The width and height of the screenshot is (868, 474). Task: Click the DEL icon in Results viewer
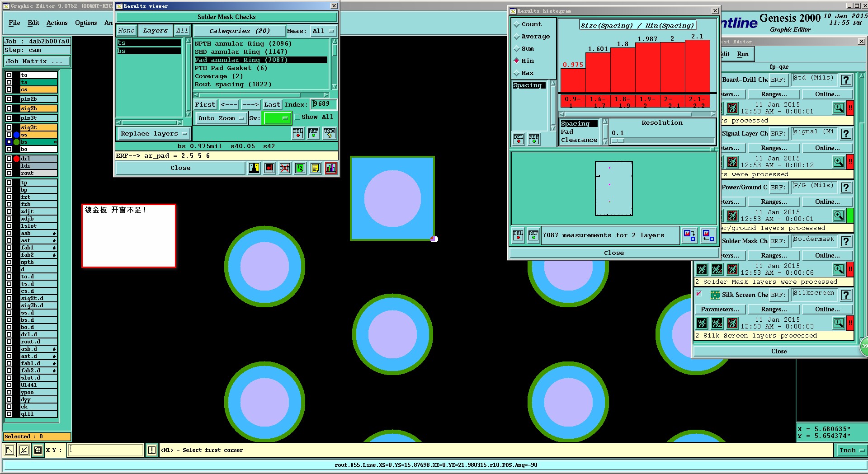[298, 133]
